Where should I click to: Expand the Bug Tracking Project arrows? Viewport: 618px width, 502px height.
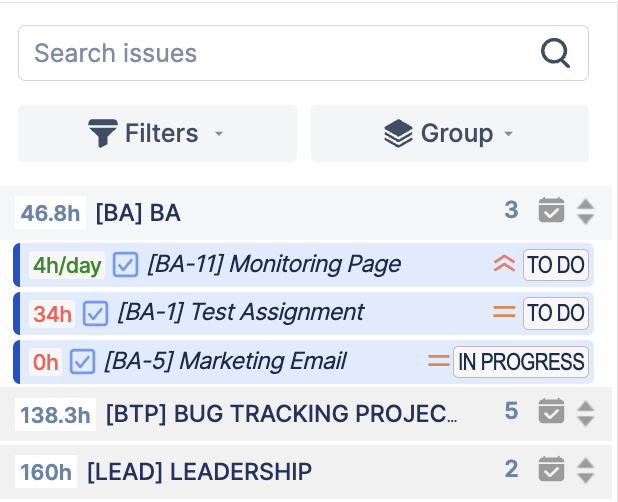(586, 412)
